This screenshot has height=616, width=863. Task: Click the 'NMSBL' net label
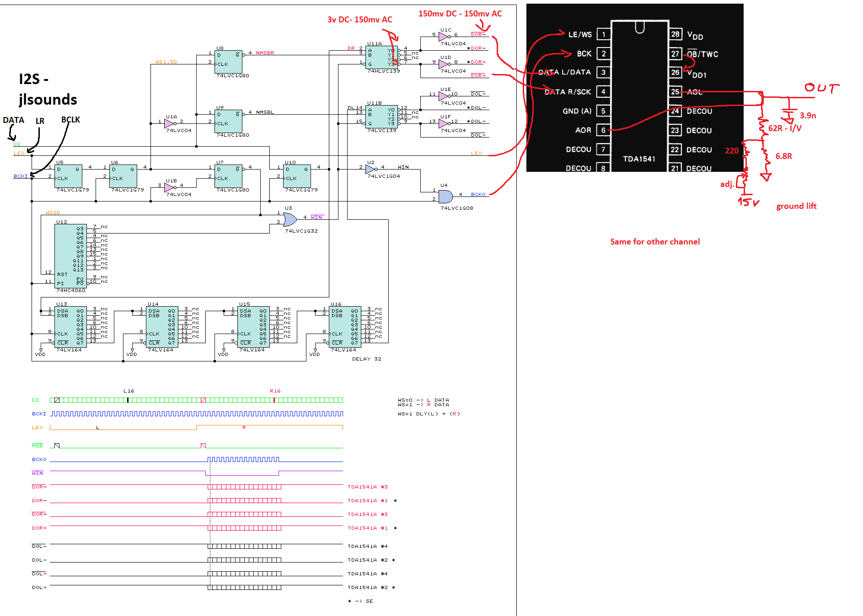click(265, 112)
